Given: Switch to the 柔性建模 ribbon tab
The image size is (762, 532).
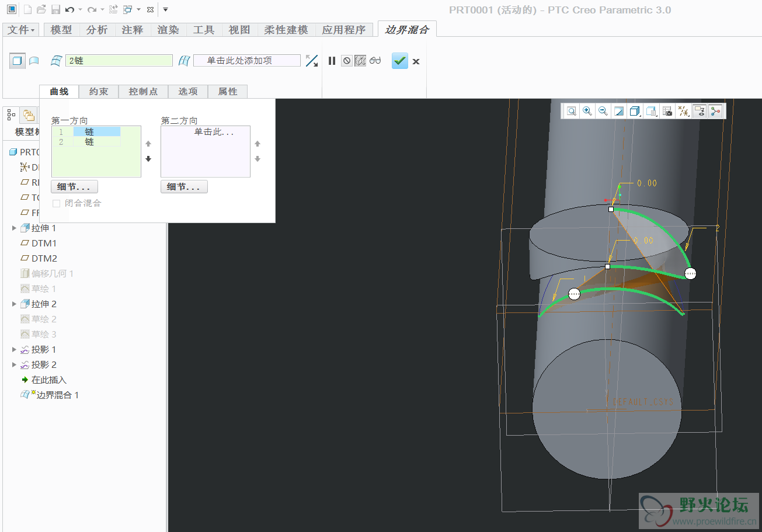Looking at the screenshot, I should click(x=286, y=29).
